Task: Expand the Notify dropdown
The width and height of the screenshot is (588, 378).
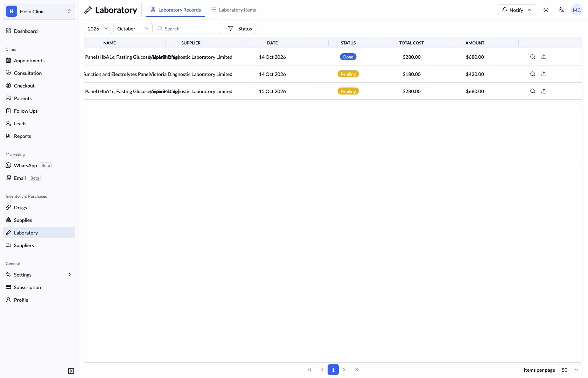Action: (517, 10)
